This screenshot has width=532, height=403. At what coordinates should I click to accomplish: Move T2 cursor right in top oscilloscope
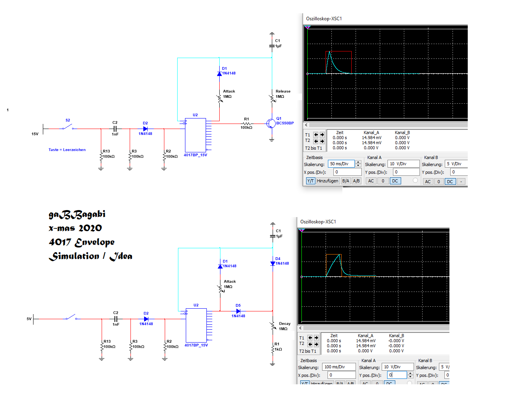pyautogui.click(x=322, y=141)
